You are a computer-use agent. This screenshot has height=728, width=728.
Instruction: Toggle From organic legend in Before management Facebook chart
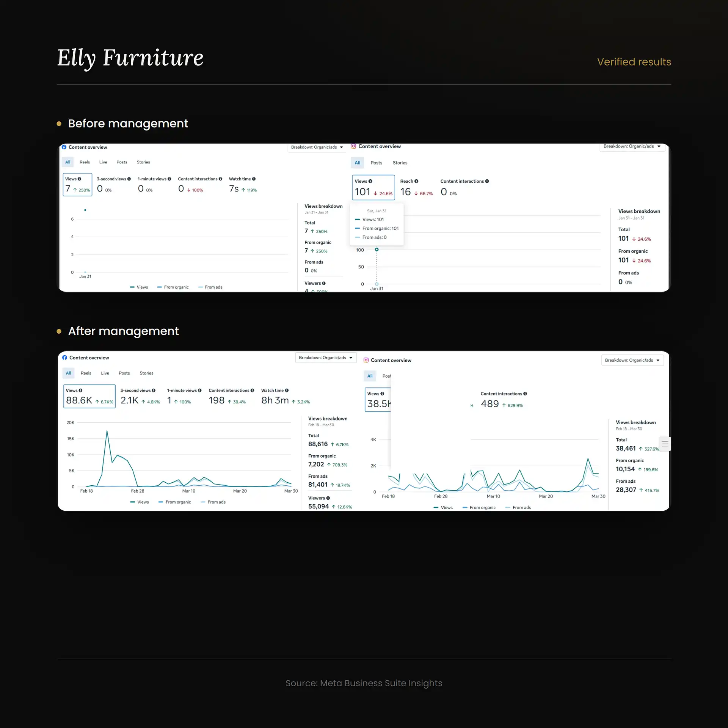[173, 287]
